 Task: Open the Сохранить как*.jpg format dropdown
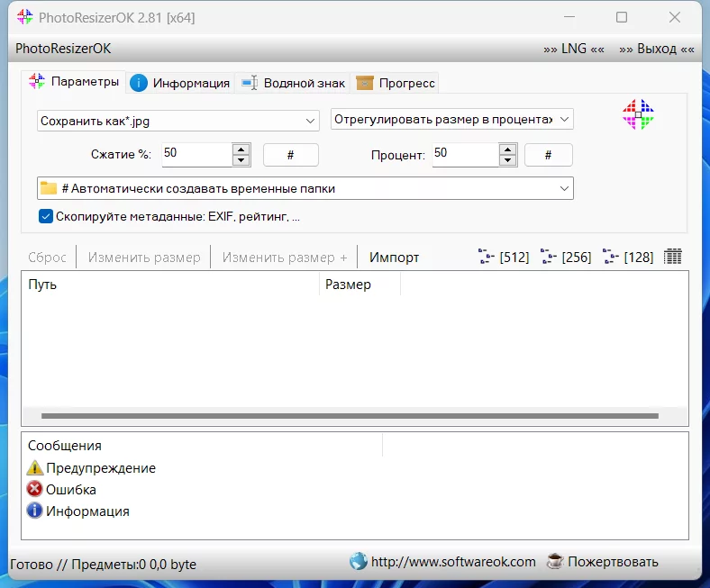178,121
